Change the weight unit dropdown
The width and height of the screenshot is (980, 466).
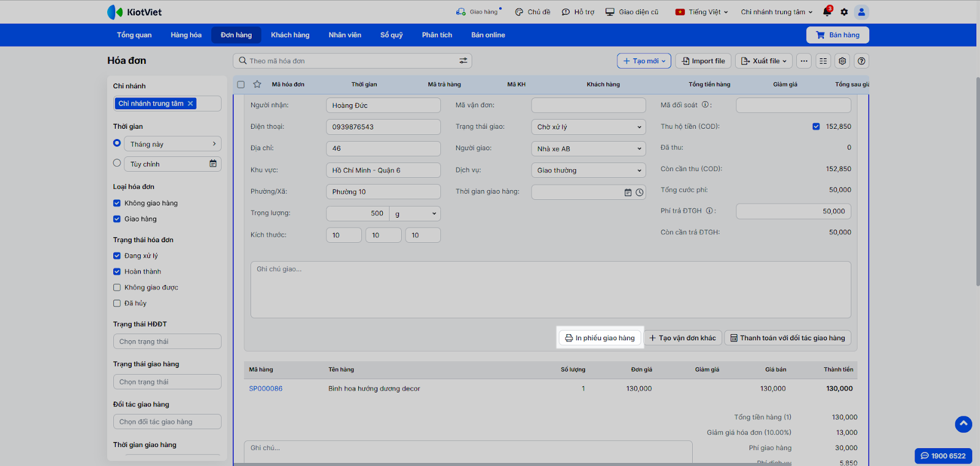(x=415, y=213)
